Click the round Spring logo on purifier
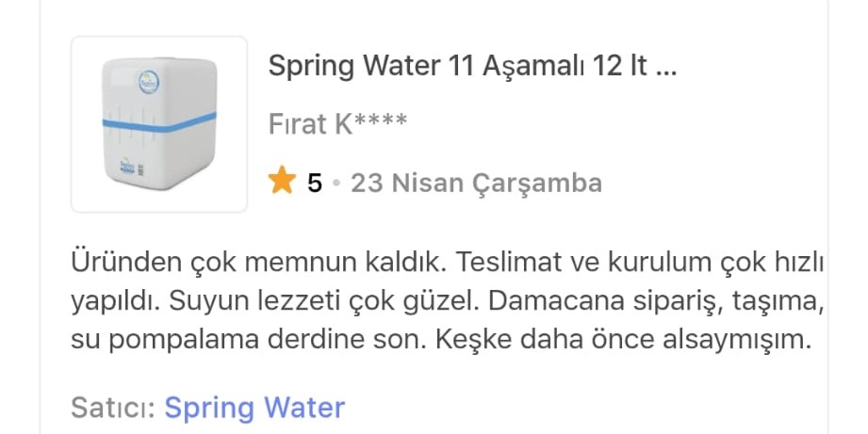The height and width of the screenshot is (434, 868). coord(149,82)
